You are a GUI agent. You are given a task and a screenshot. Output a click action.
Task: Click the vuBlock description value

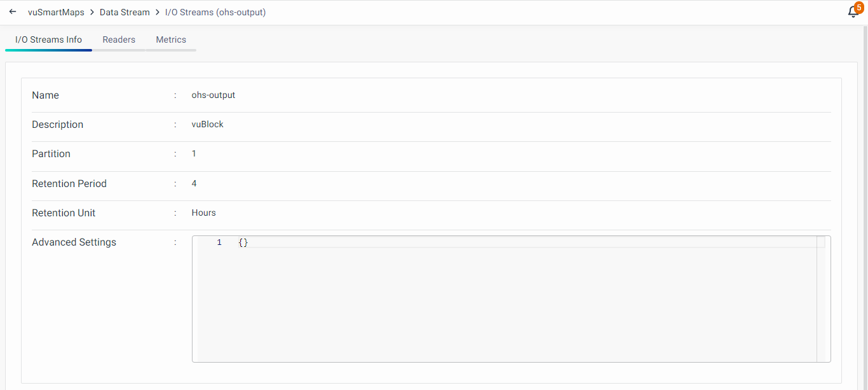(x=208, y=125)
